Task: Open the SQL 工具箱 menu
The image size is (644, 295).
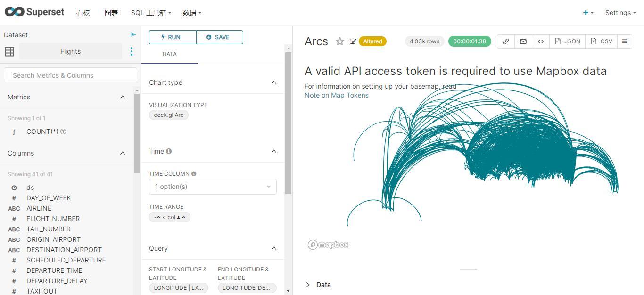Action: tap(151, 13)
